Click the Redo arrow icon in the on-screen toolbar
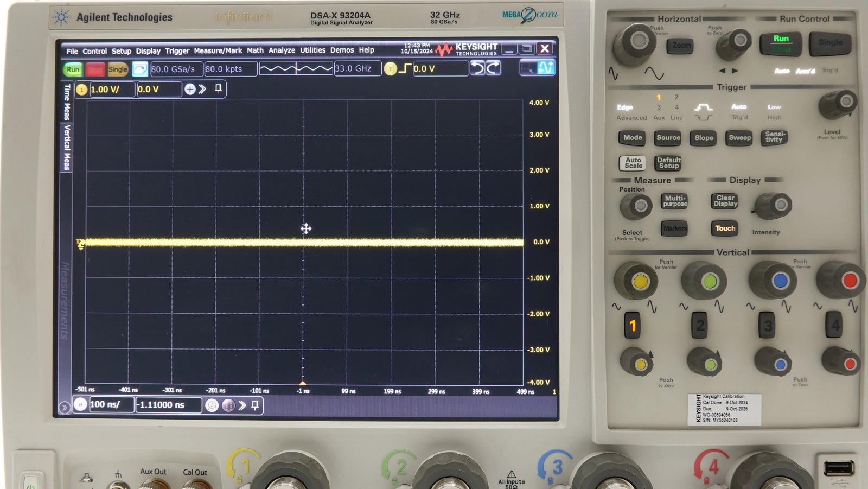This screenshot has height=489, width=868. coord(493,68)
